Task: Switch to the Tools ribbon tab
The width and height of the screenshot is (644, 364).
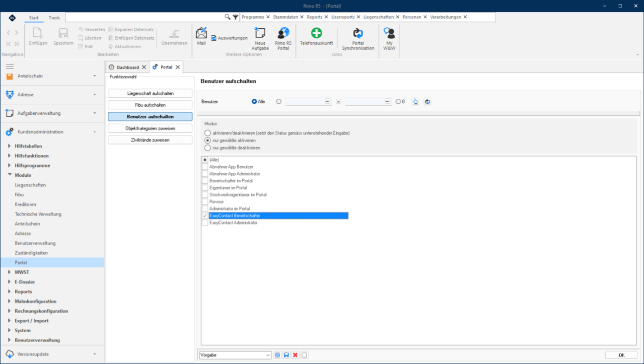Action: 54,18
